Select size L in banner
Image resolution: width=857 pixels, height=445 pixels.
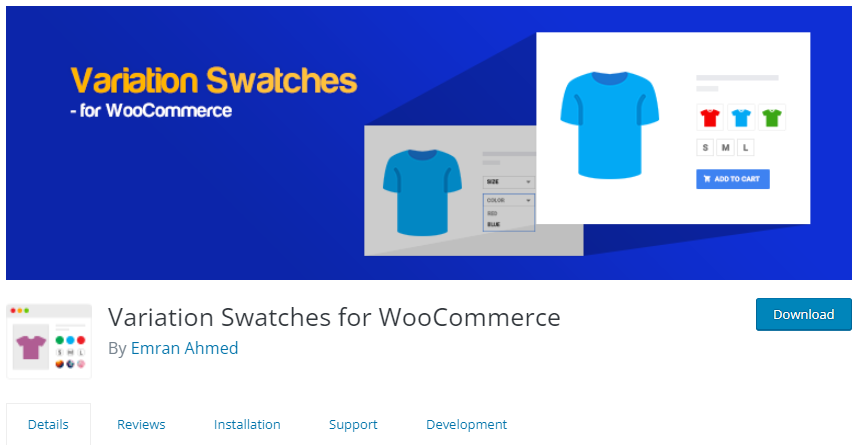[x=746, y=148]
